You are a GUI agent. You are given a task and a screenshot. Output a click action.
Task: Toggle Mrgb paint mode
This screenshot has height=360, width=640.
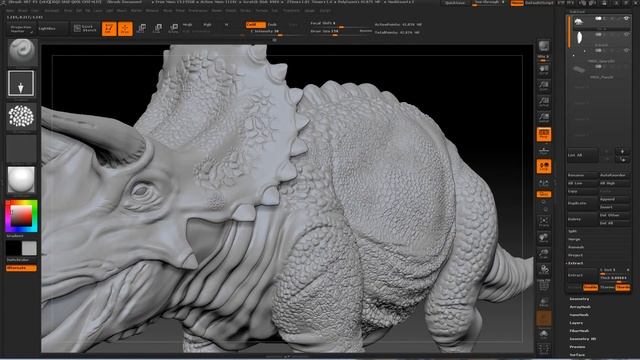[x=187, y=24]
